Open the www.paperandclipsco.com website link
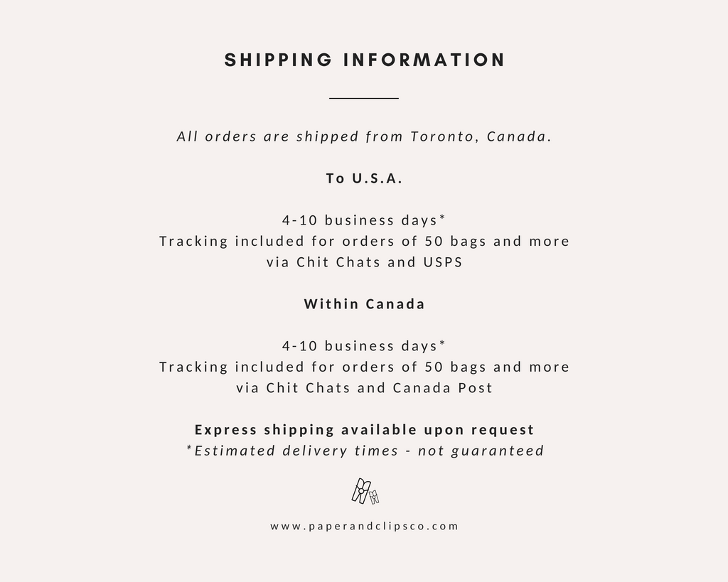This screenshot has width=728, height=582. pos(364,527)
